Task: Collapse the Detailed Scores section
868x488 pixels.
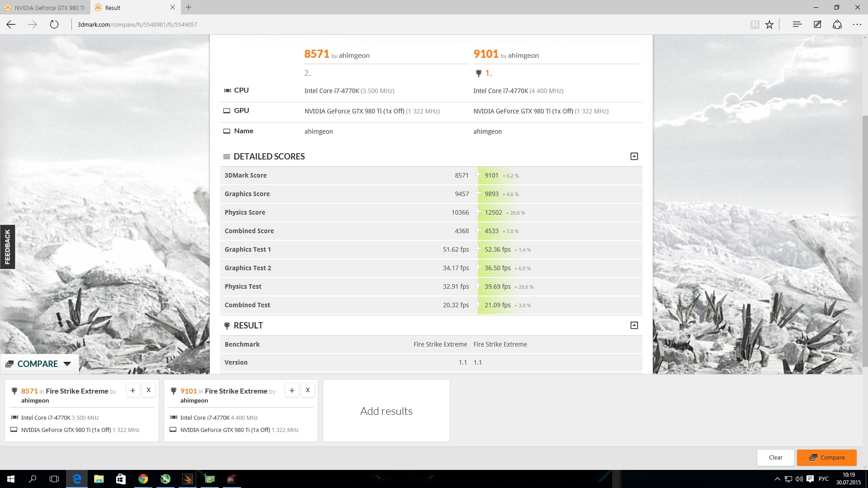Action: coord(634,156)
